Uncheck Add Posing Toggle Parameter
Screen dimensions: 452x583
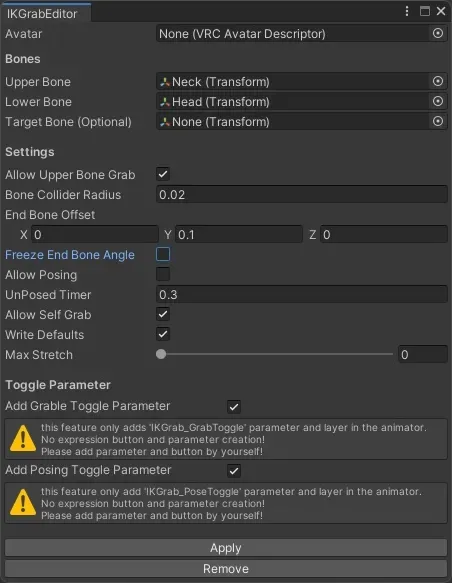point(234,471)
